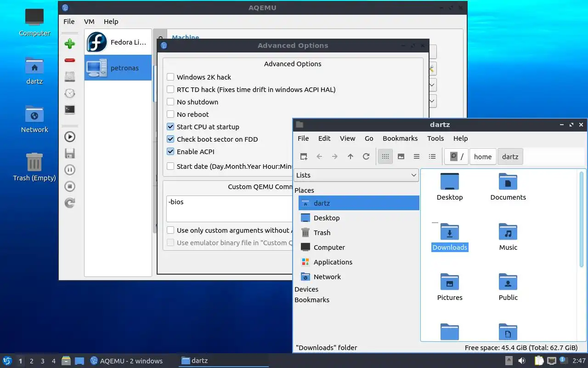Open the Tools menu in file manager

[x=435, y=138]
